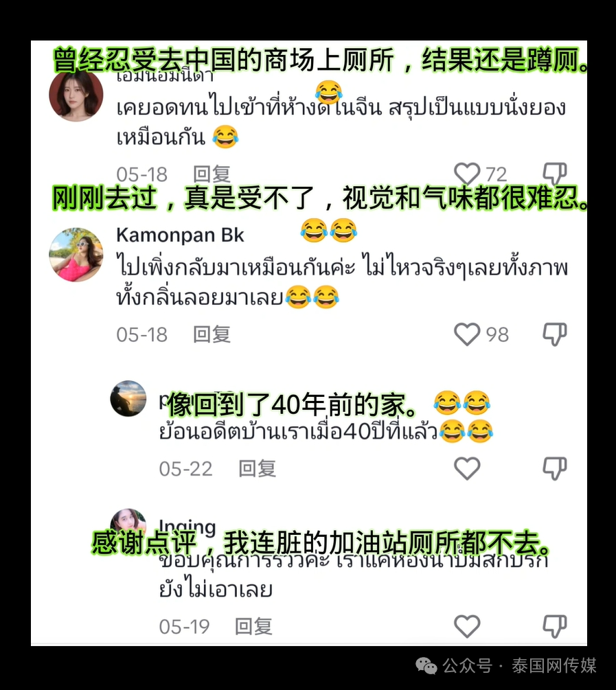Click the 泰国网传媒 account watermark

click(x=554, y=666)
